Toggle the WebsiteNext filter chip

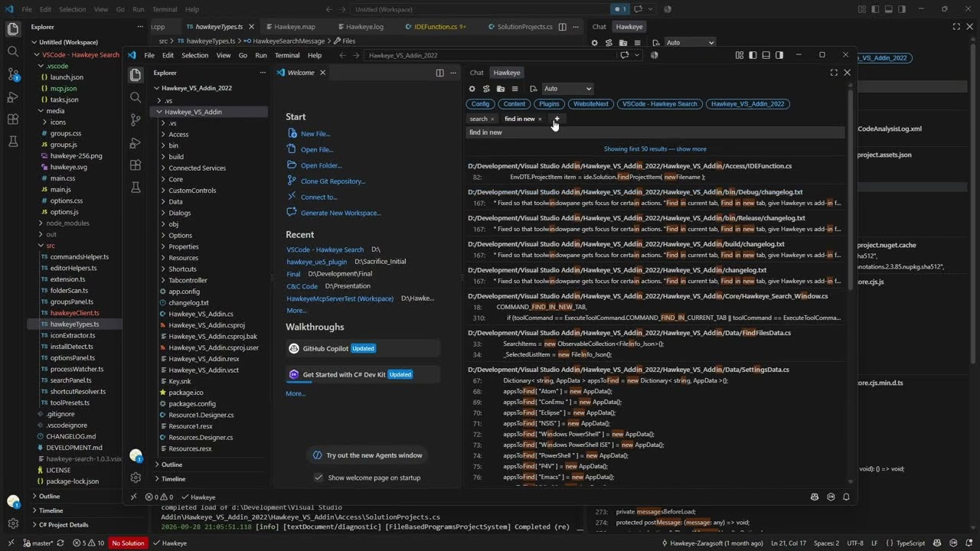point(591,104)
